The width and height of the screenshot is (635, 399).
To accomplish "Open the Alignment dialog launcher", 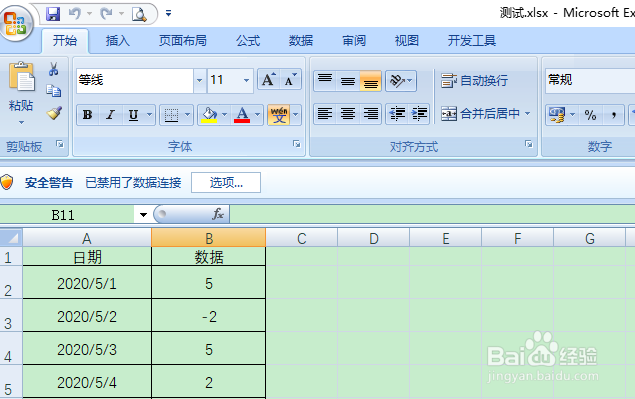I will tap(528, 144).
